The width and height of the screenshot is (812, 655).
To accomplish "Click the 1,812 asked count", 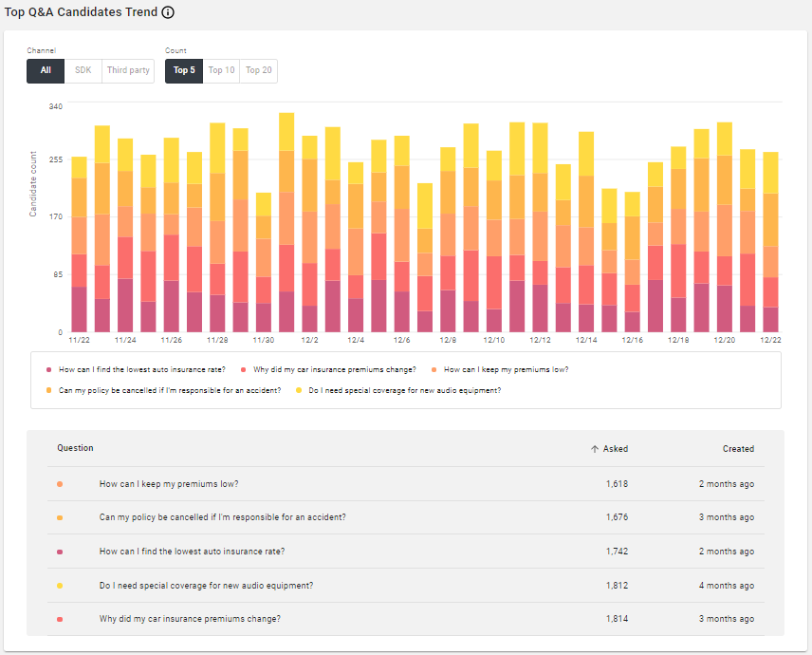I will tap(617, 586).
